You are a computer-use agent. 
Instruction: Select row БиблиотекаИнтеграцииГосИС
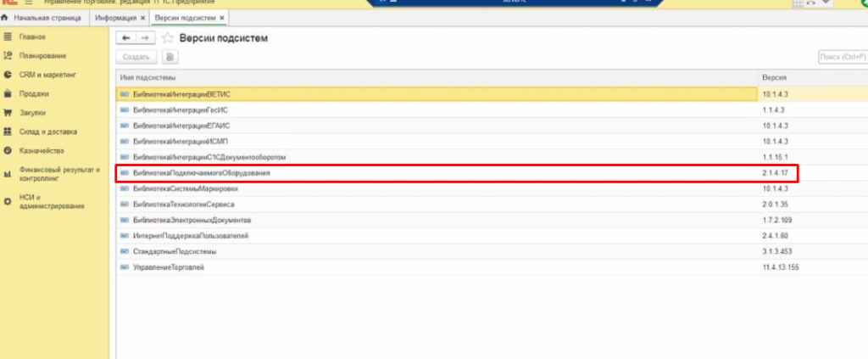[x=492, y=110]
